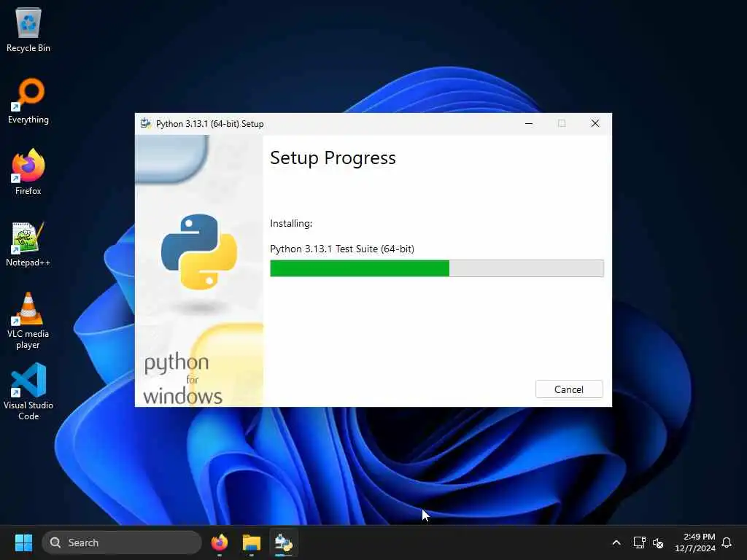
Task: Open the network status tray icon
Action: click(639, 542)
